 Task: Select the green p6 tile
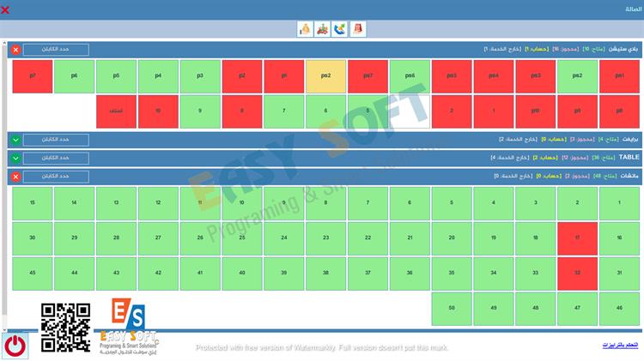point(75,76)
